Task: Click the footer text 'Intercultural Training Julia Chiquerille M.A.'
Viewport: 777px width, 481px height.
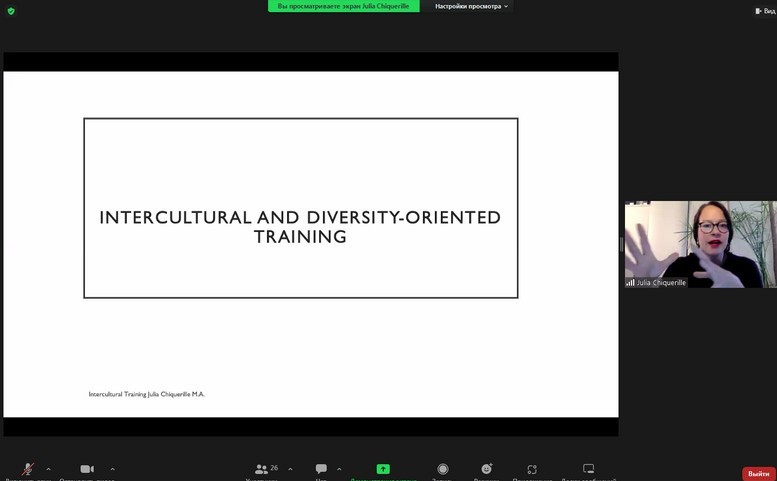Action: click(x=147, y=394)
